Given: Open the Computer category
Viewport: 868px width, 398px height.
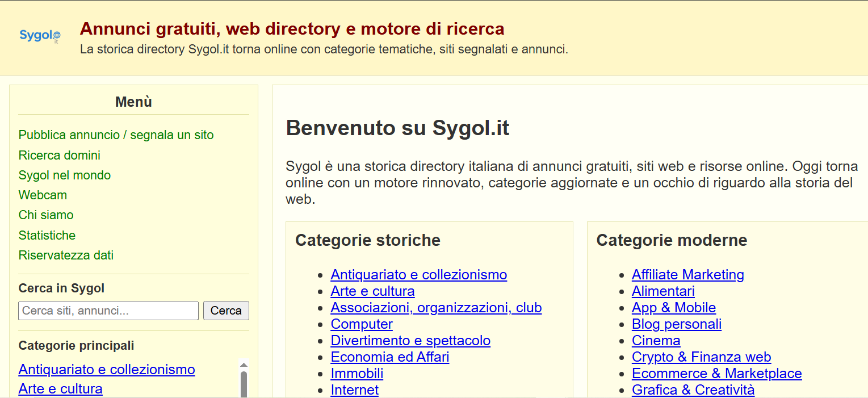Looking at the screenshot, I should (x=362, y=324).
